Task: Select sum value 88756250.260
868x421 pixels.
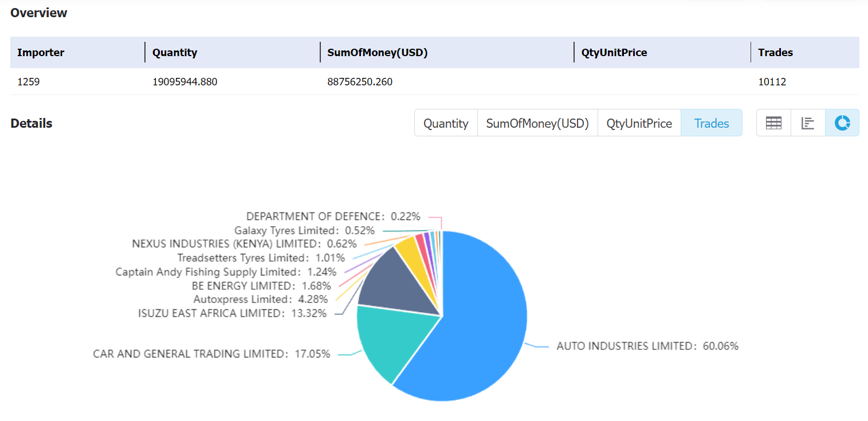Action: 360,82
